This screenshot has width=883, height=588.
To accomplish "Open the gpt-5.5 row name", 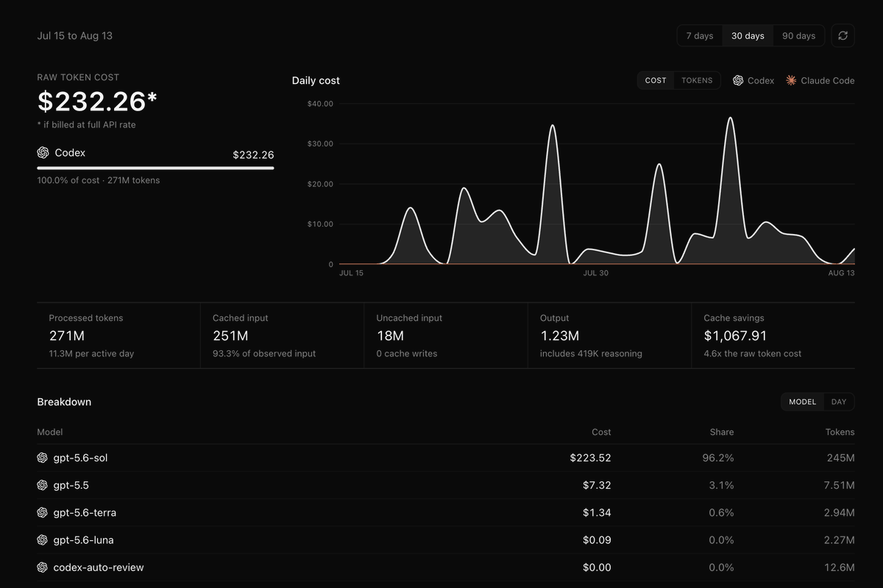I will [x=71, y=485].
